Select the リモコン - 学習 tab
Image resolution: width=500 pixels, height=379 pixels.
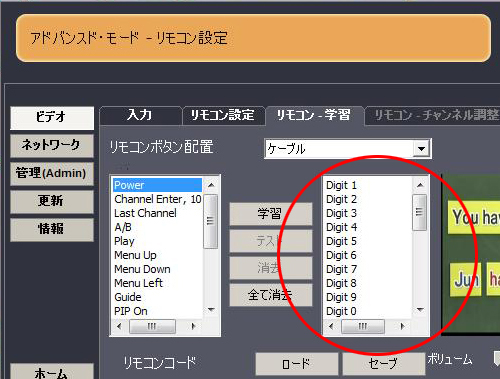314,115
